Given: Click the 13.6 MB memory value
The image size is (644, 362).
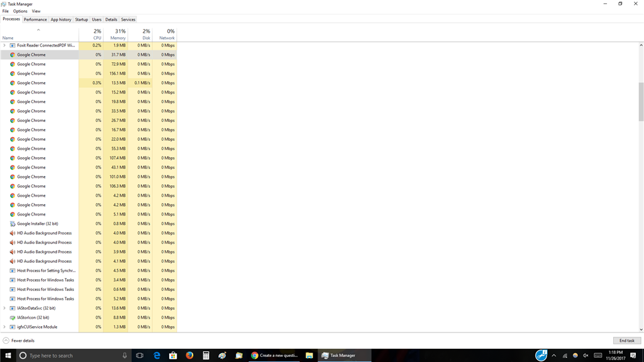Looking at the screenshot, I should pos(119,308).
